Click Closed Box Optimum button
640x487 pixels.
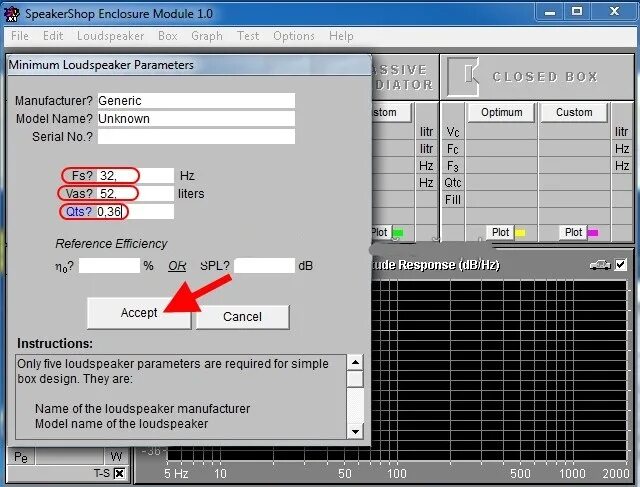(501, 112)
